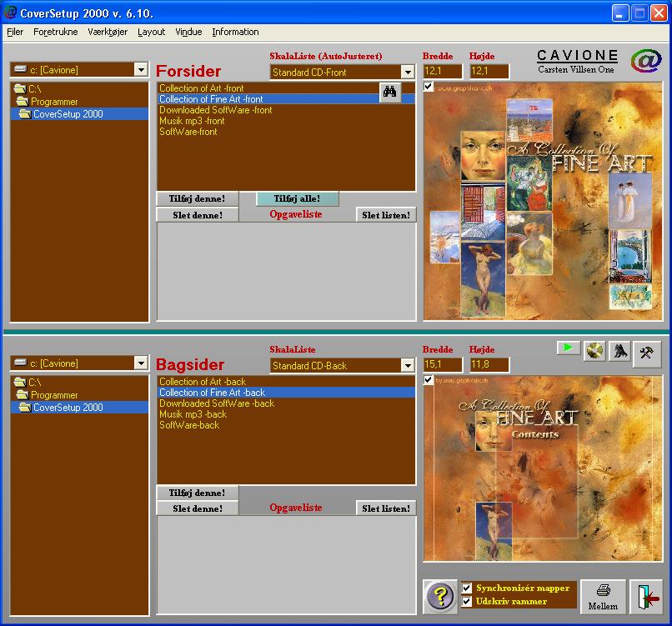This screenshot has height=626, width=672.
Task: Click Tilføj denne! under the Forsider list
Action: pyautogui.click(x=197, y=199)
